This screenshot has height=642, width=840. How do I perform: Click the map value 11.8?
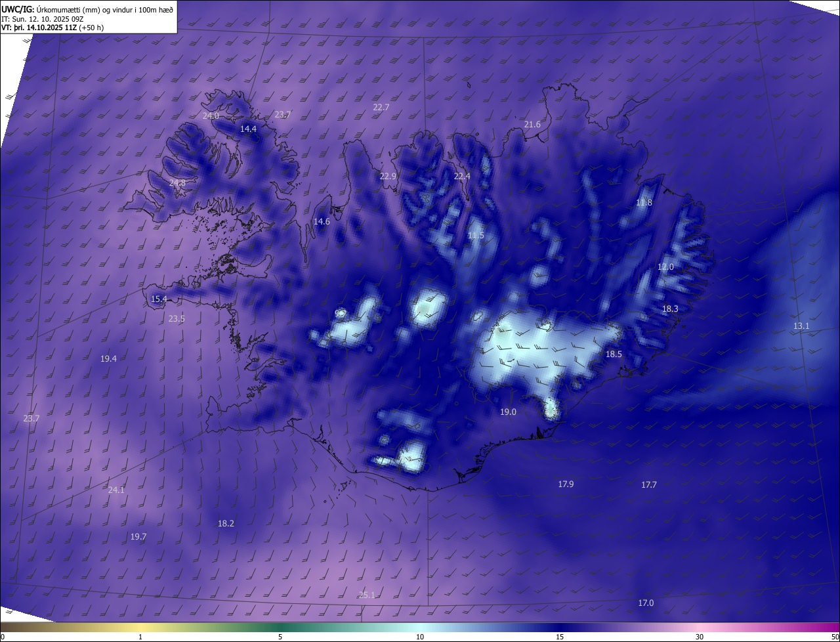click(x=644, y=203)
